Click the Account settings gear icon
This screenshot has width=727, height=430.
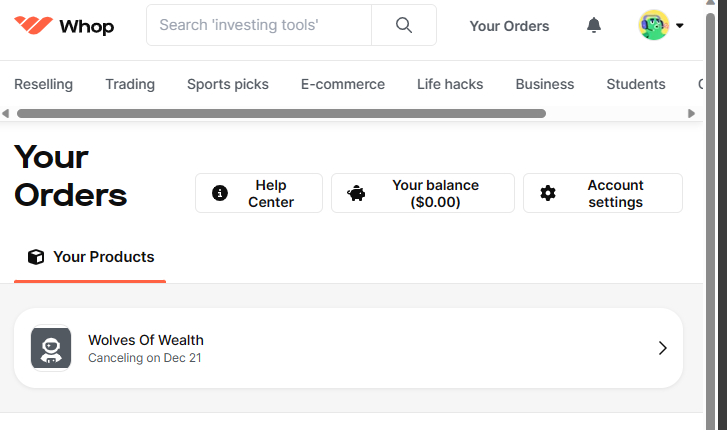point(548,193)
